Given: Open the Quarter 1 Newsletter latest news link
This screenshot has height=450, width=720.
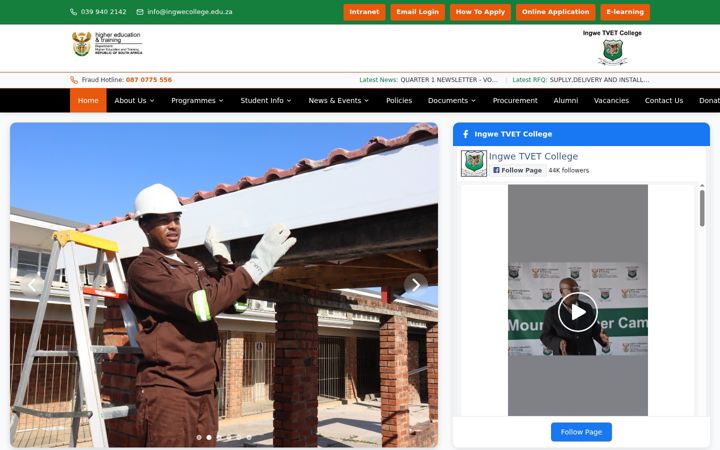Looking at the screenshot, I should pos(449,80).
